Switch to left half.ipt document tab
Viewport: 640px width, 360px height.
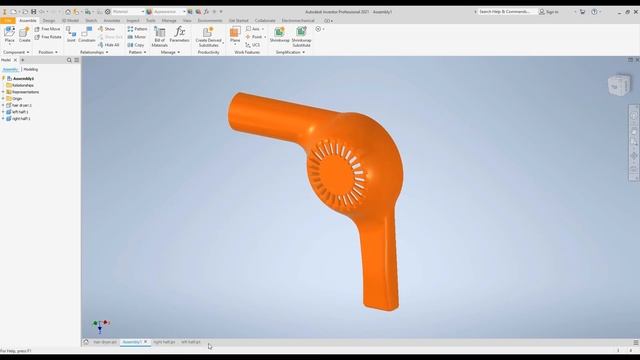coord(191,342)
